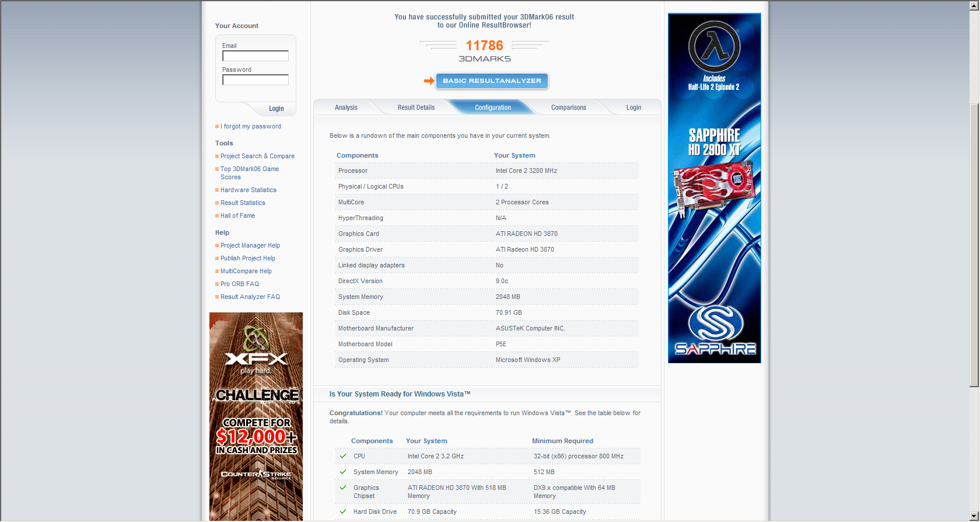Image resolution: width=980 pixels, height=522 pixels.
Task: Open Result Statistics link
Action: click(243, 203)
